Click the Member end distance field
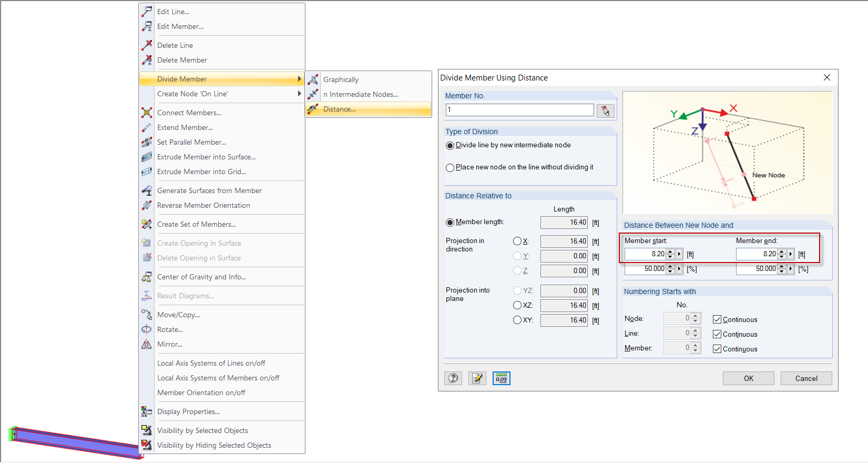Screen dimensions: 868x463 click(x=757, y=254)
